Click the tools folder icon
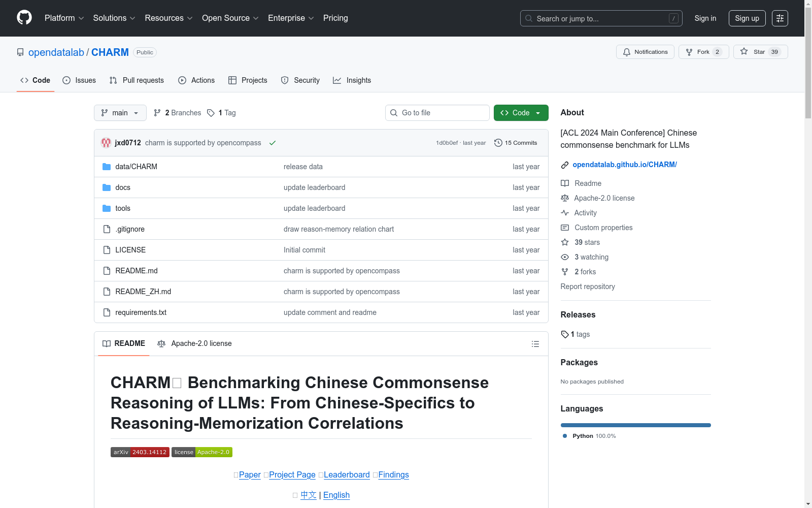 point(107,208)
